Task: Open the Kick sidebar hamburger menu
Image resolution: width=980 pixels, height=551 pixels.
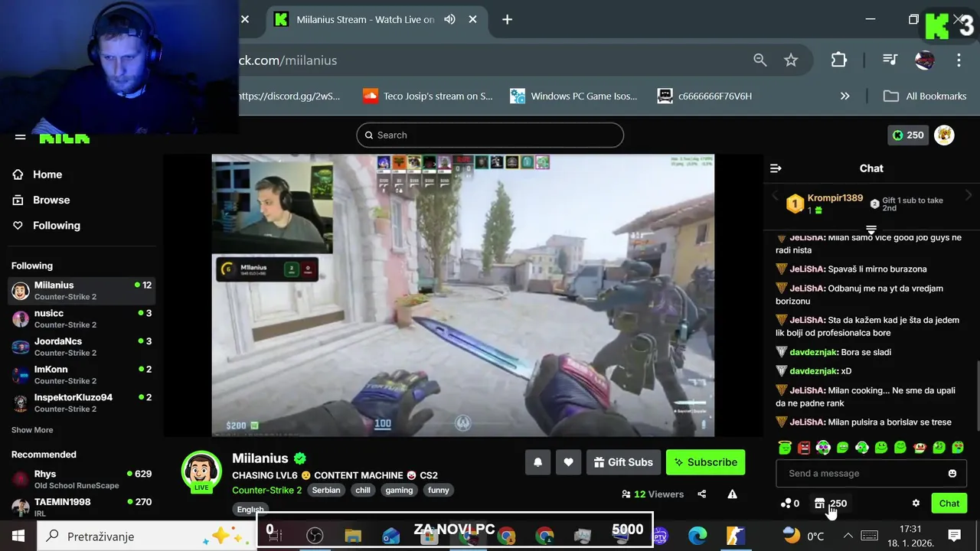Action: tap(21, 139)
